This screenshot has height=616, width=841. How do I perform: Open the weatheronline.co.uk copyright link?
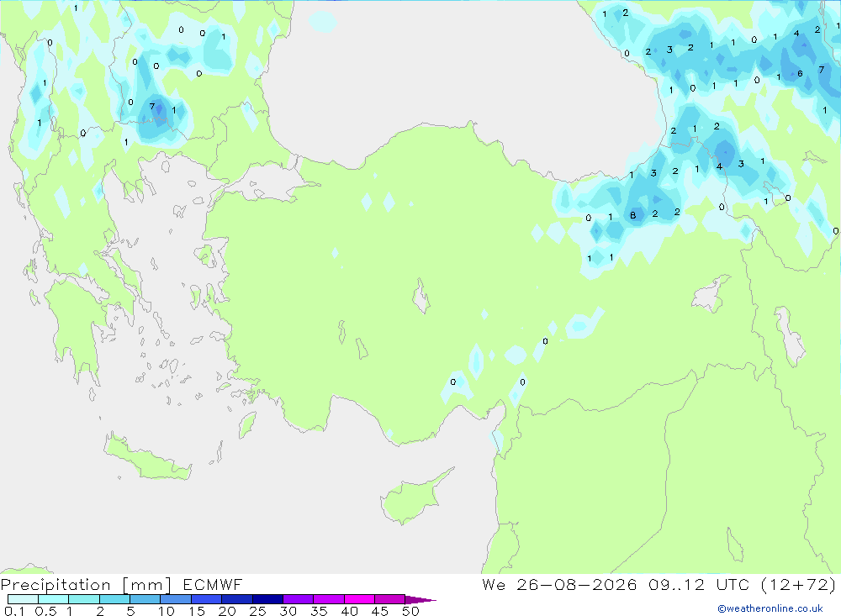point(770,608)
